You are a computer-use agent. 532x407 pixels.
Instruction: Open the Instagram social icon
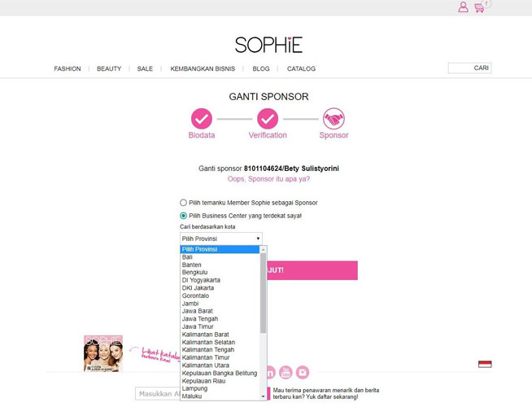303,372
